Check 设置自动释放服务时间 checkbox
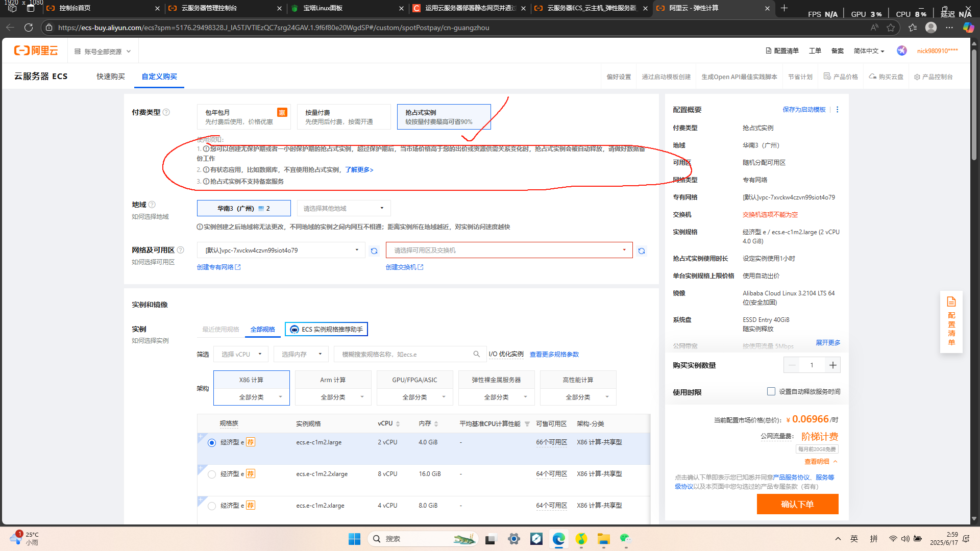The height and width of the screenshot is (551, 980). pyautogui.click(x=771, y=391)
